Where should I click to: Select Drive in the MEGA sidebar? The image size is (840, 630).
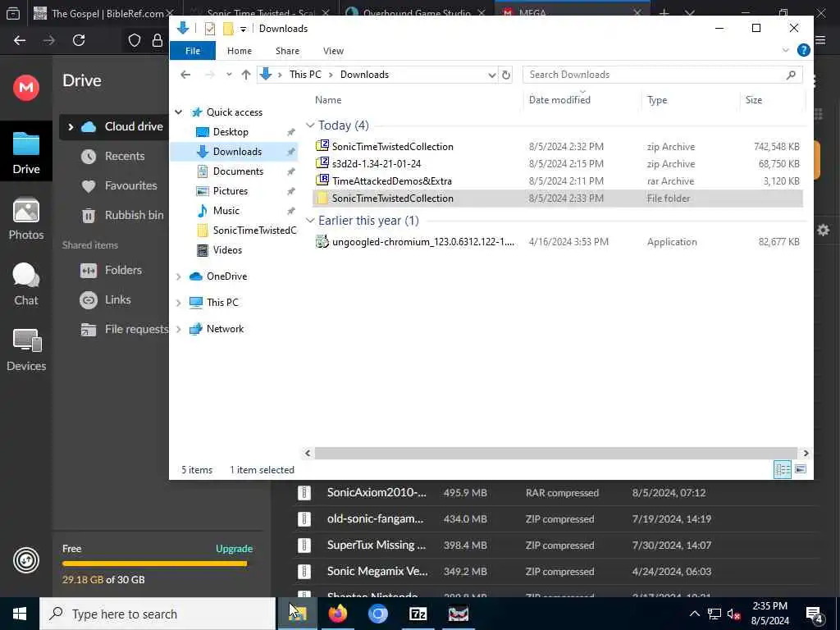pyautogui.click(x=25, y=153)
